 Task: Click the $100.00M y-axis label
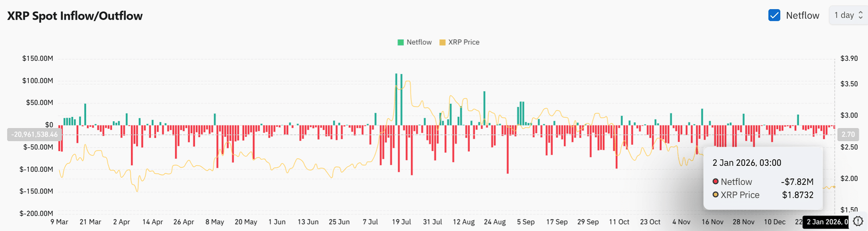point(37,80)
